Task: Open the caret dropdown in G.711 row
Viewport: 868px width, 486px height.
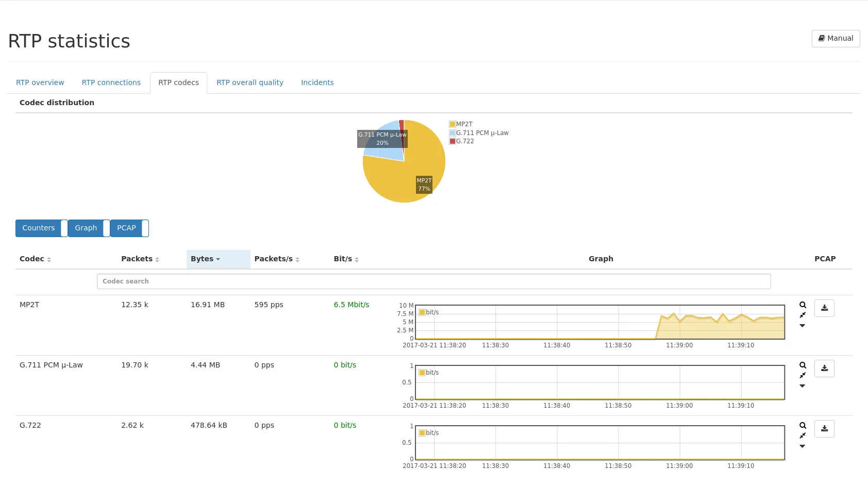Action: [803, 386]
